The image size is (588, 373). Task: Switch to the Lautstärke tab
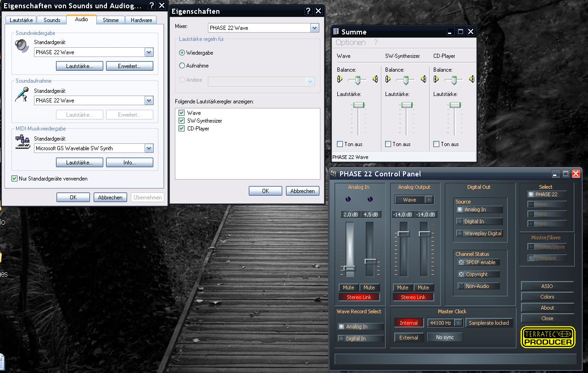[x=21, y=20]
